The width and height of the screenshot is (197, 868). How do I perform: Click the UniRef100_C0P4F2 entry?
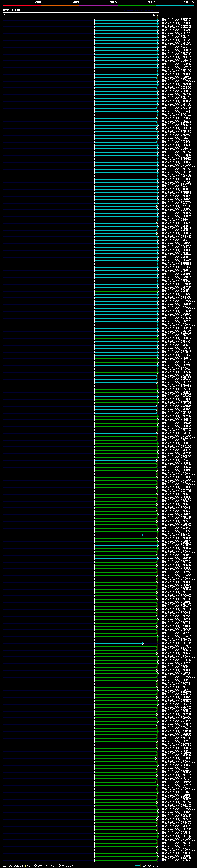177,633
